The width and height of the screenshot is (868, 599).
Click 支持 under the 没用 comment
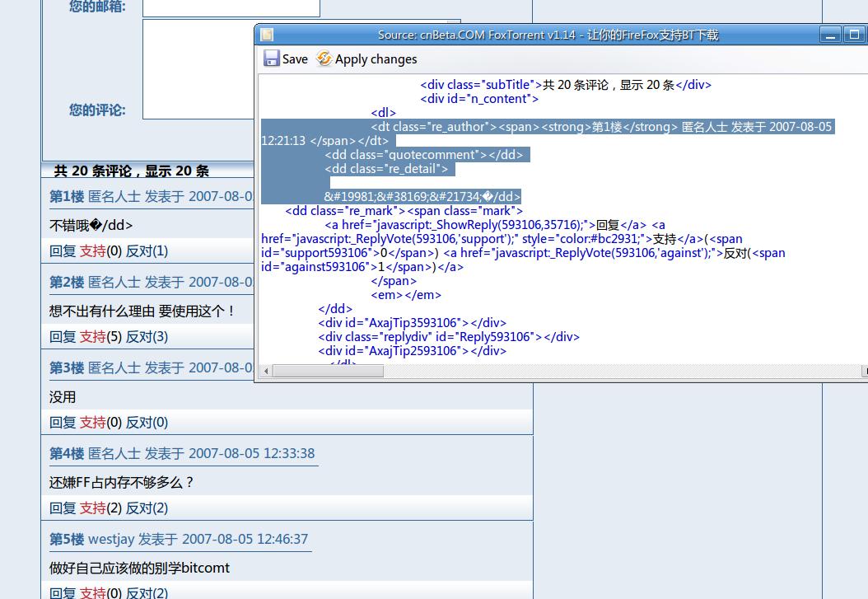point(93,423)
